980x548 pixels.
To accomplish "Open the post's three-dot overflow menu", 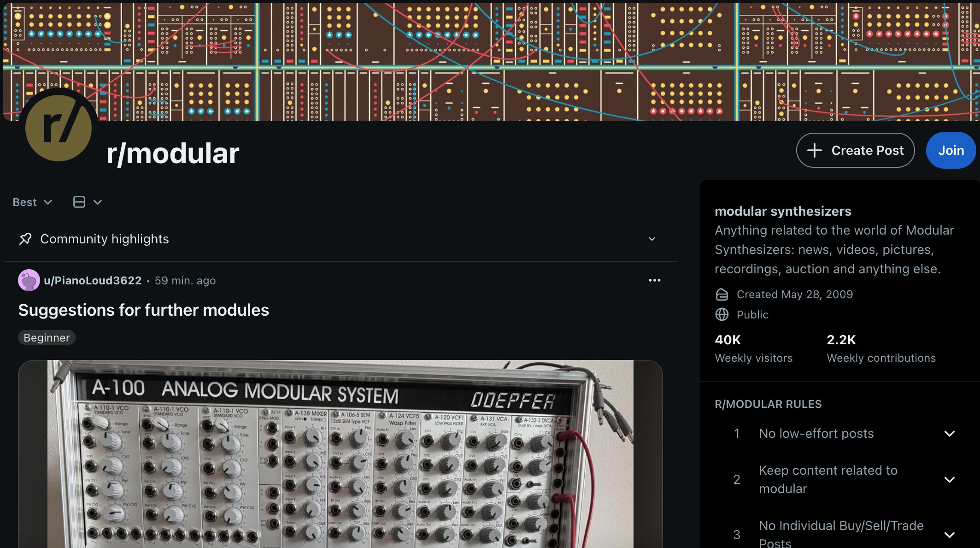I will [x=655, y=280].
